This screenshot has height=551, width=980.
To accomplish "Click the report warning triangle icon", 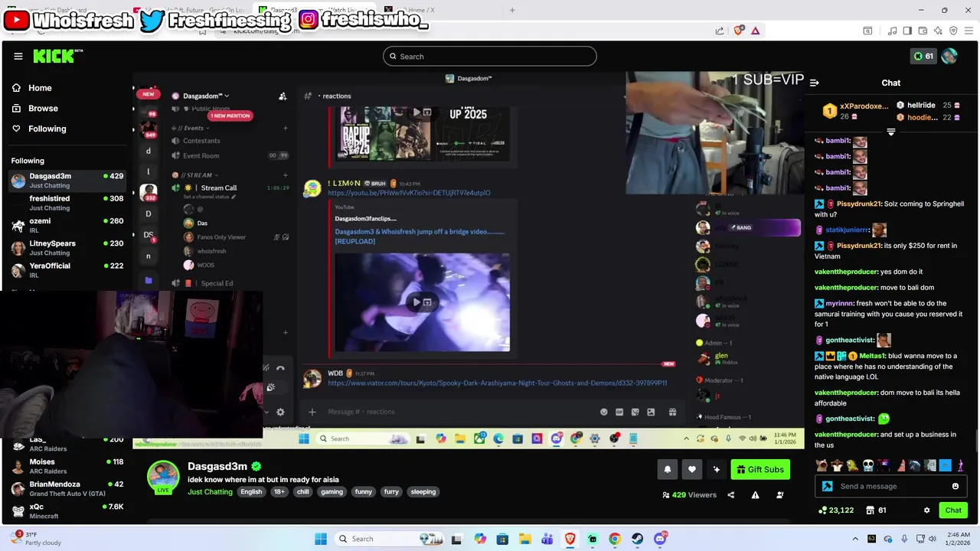I will (x=755, y=495).
